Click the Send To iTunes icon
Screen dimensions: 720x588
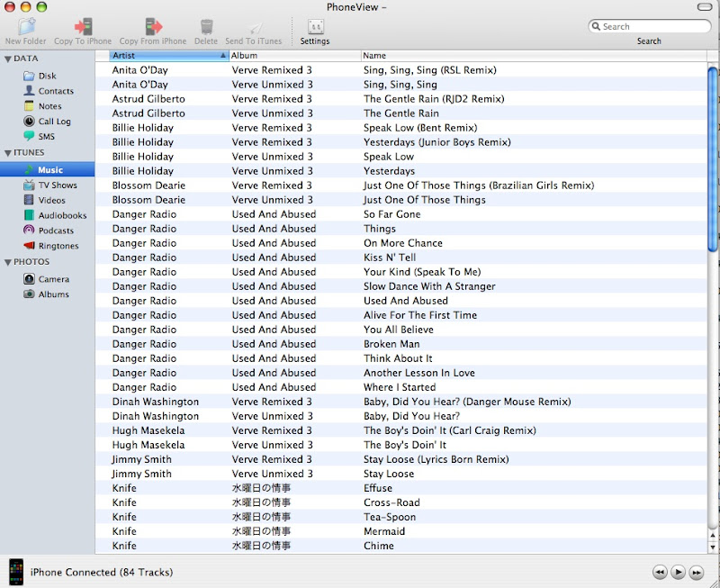(x=255, y=27)
